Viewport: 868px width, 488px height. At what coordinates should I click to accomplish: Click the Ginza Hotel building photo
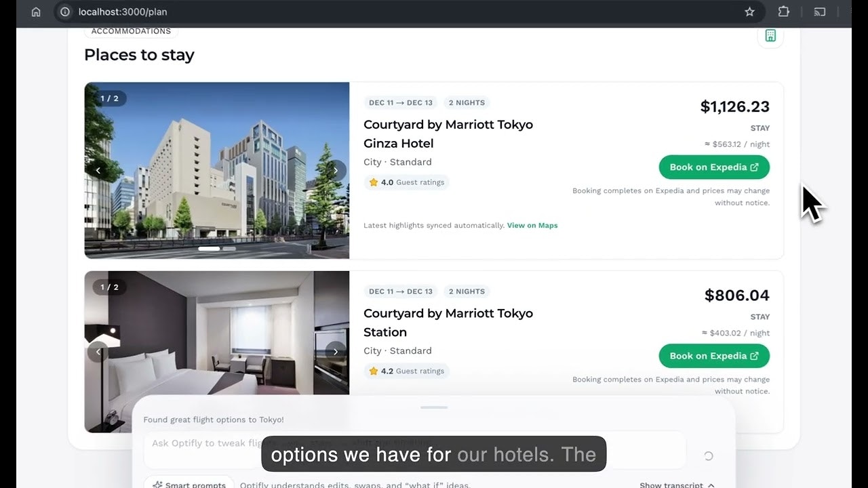tap(217, 170)
